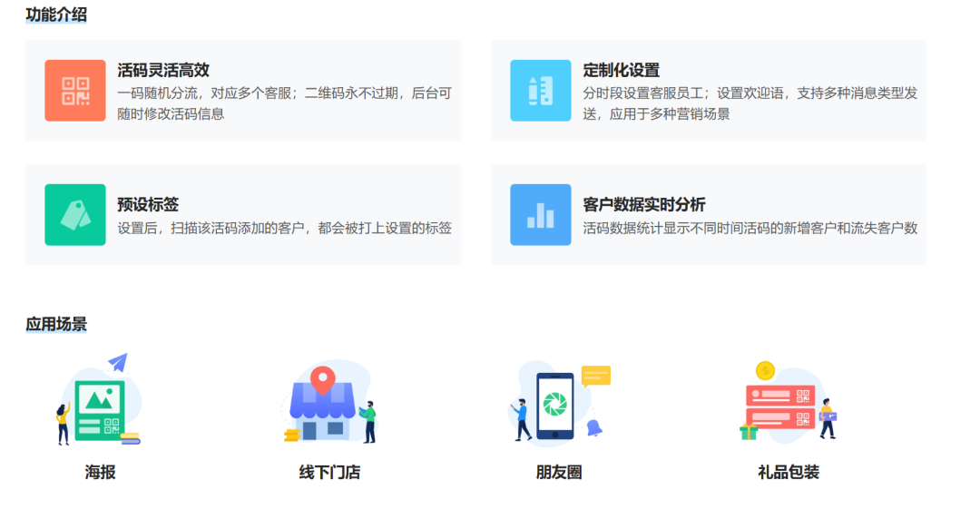The image size is (980, 509).
Task: Click the 功能介绍 section heading
Action: click(56, 15)
